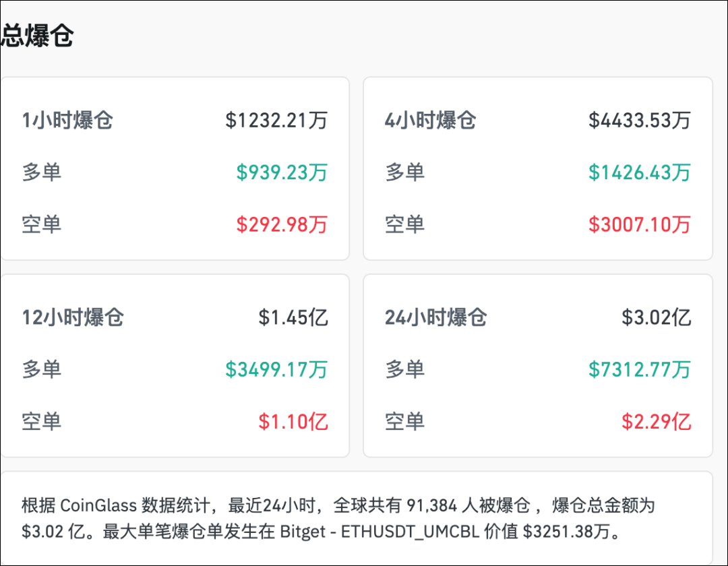Screen dimensions: 728x566
Task: Click the 1-hour total $1232.21万
Action: [276, 121]
